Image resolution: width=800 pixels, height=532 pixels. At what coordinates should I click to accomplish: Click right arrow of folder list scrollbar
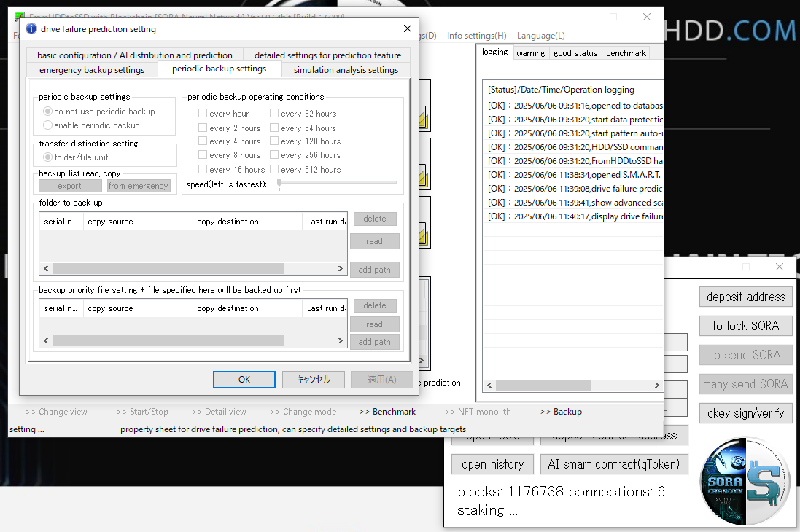click(x=341, y=268)
